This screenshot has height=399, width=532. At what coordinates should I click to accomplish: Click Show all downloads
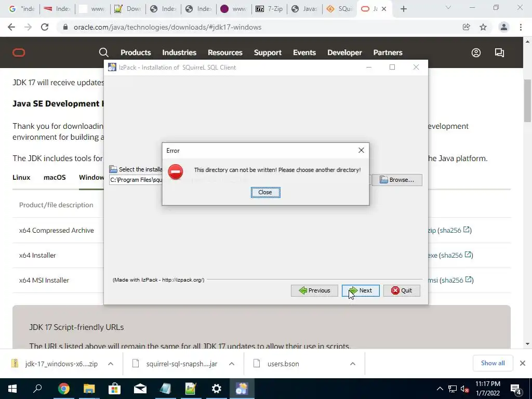(x=493, y=363)
